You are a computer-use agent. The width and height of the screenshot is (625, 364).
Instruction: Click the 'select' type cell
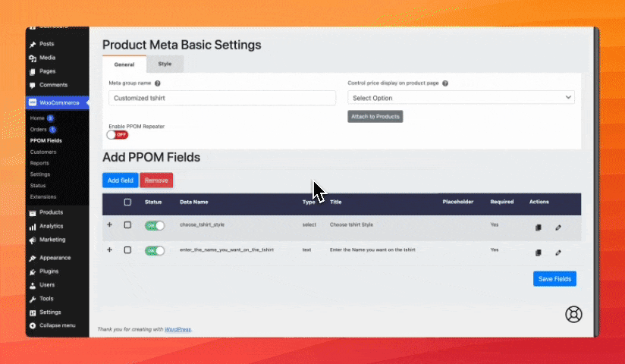[x=309, y=225]
